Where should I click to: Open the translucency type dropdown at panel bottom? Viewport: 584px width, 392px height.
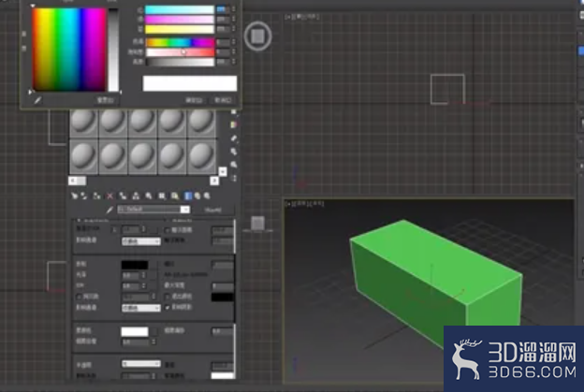(x=141, y=363)
